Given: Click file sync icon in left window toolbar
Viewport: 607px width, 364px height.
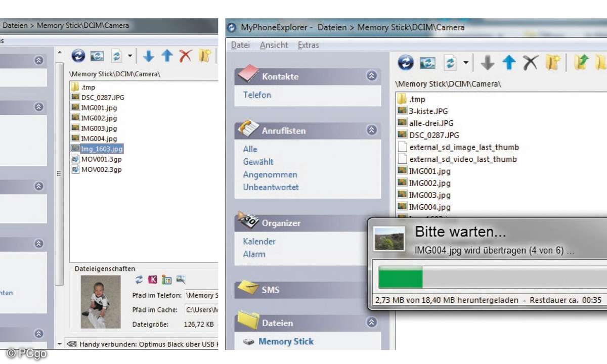Looking at the screenshot, I should click(115, 56).
